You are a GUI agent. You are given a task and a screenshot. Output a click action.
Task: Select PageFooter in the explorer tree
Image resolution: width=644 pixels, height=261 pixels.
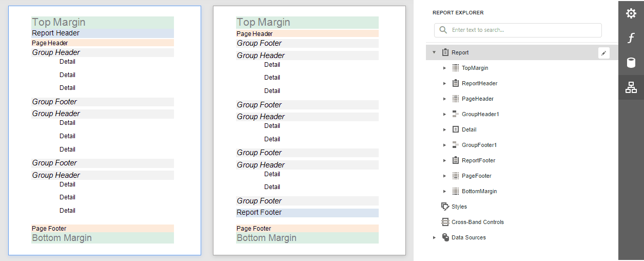476,176
